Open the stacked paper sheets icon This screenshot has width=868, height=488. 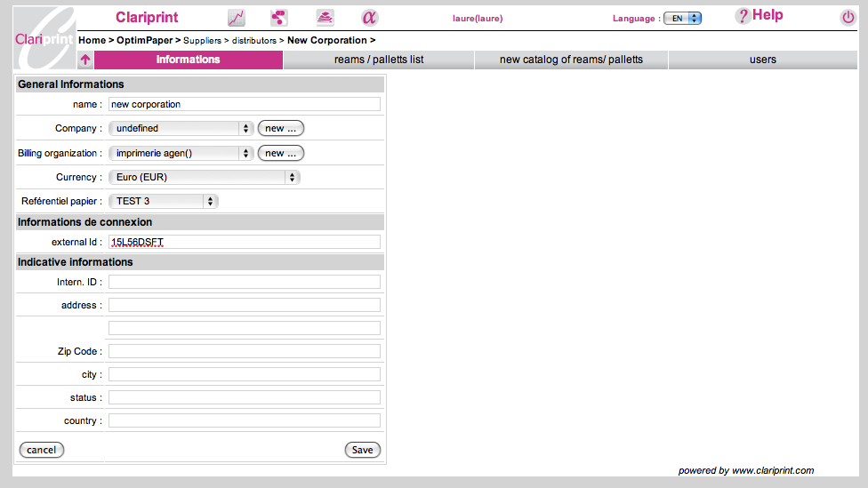[325, 18]
